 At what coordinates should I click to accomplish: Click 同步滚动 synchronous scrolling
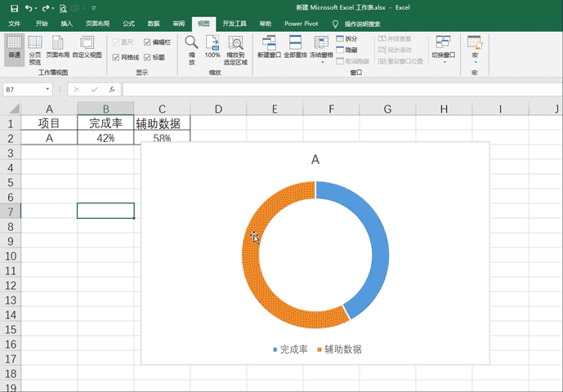click(x=395, y=50)
